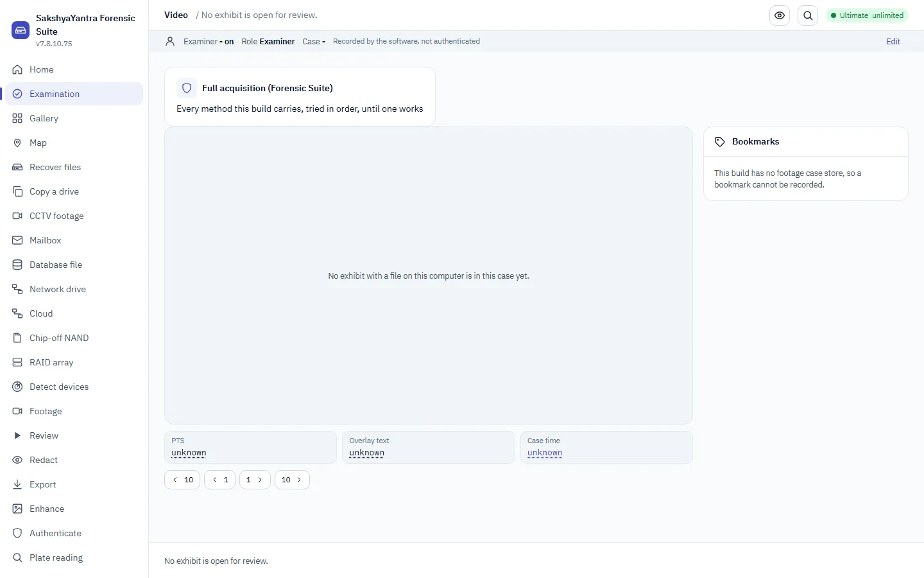Click the Export download icon
924x578 pixels.
tap(17, 484)
